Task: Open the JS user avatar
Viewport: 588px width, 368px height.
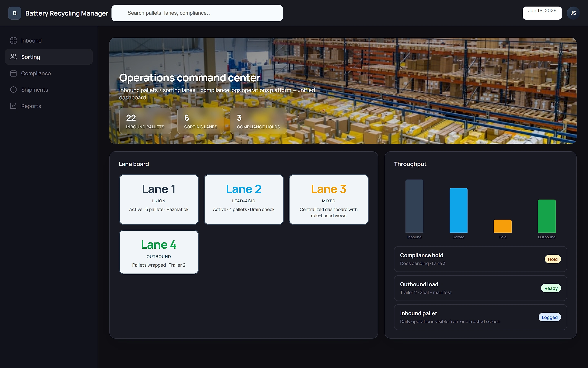Action: pyautogui.click(x=573, y=13)
